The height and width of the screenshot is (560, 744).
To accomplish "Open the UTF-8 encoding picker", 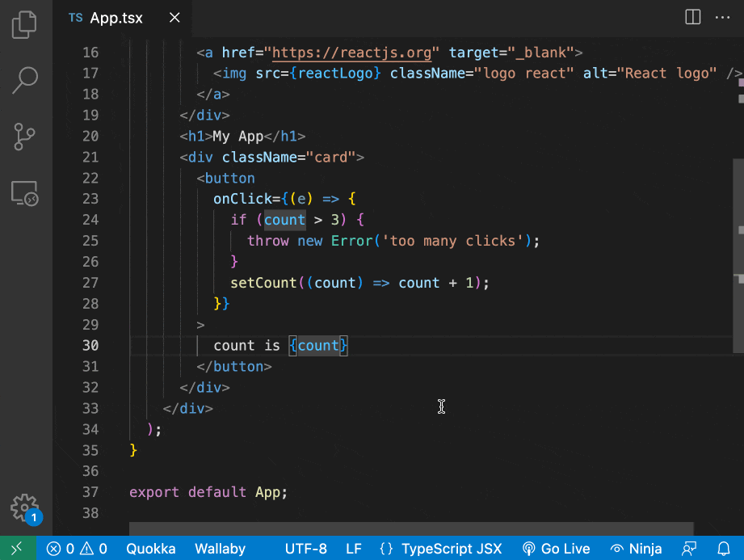I will tap(305, 549).
